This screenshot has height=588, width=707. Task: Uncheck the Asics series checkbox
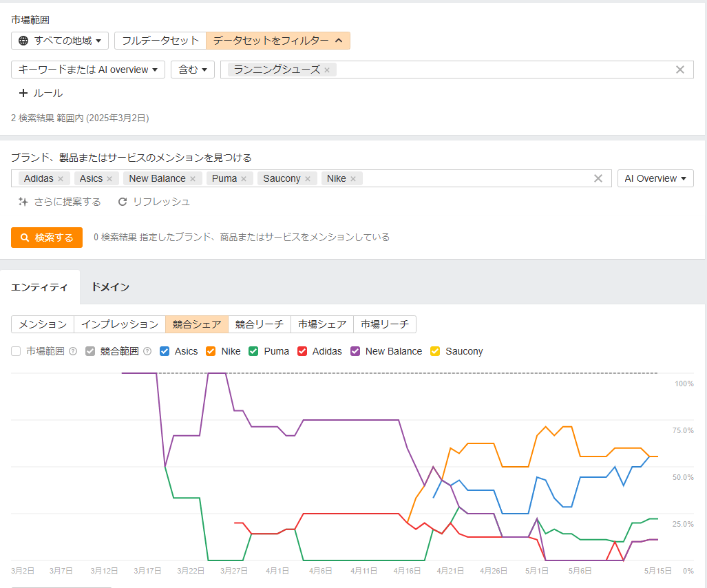[x=165, y=351]
